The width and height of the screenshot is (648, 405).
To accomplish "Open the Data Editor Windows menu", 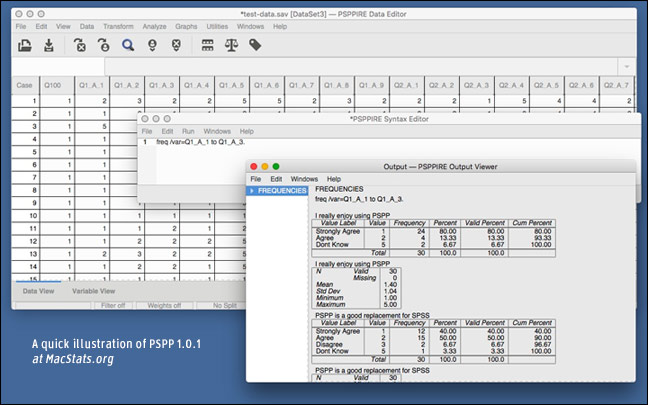I will (x=250, y=26).
